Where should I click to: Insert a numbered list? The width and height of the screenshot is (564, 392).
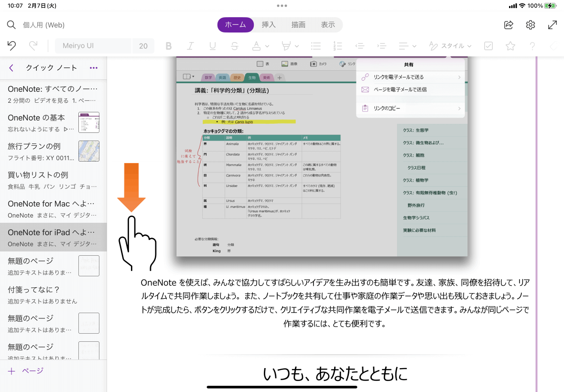pos(338,46)
